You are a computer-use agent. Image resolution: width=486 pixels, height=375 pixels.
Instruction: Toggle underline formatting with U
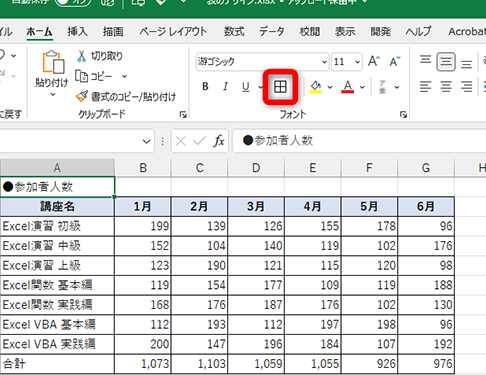(x=246, y=87)
